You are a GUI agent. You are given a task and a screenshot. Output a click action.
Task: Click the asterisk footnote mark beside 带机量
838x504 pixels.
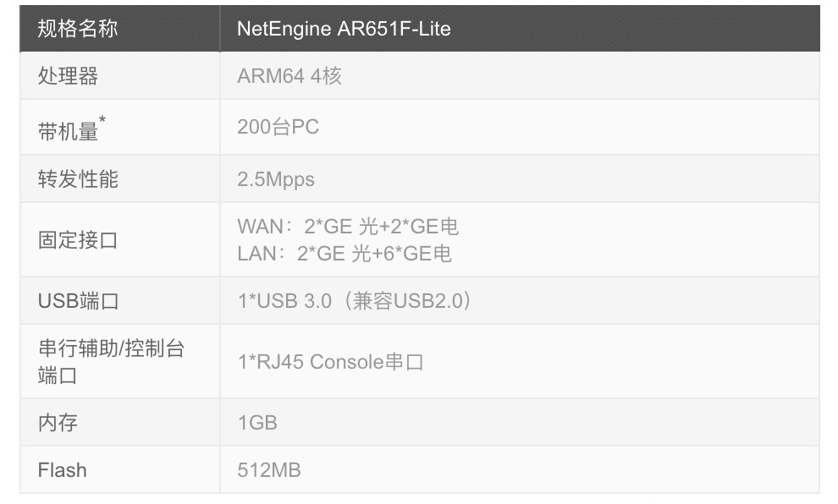click(x=102, y=120)
